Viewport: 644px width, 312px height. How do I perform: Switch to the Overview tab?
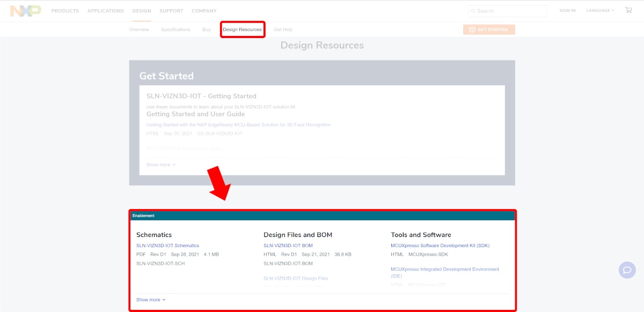click(139, 29)
